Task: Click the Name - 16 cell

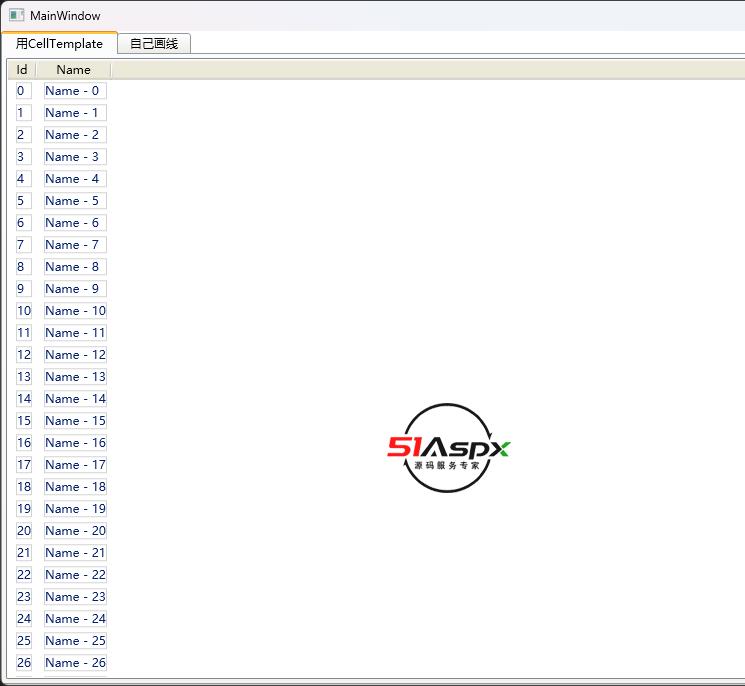Action: pos(75,443)
